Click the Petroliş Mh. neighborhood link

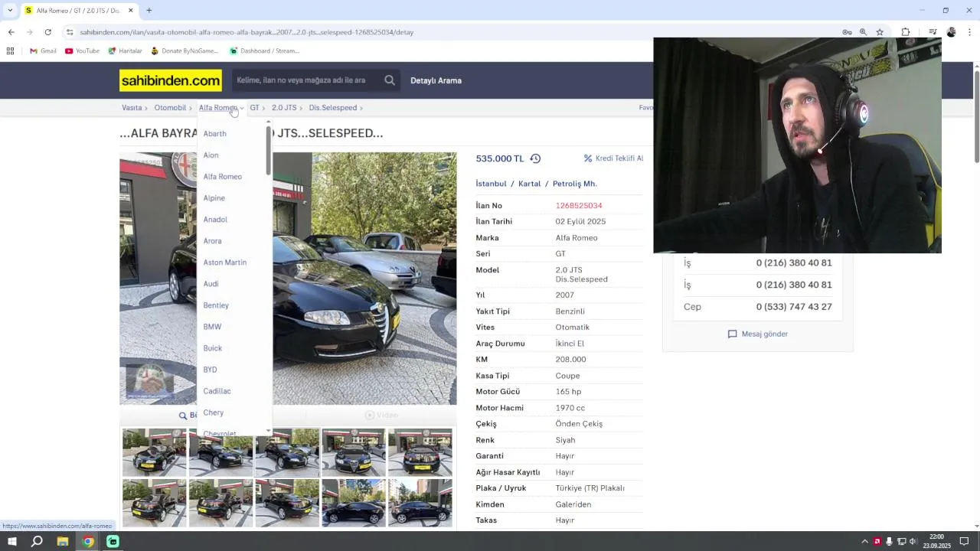(574, 184)
